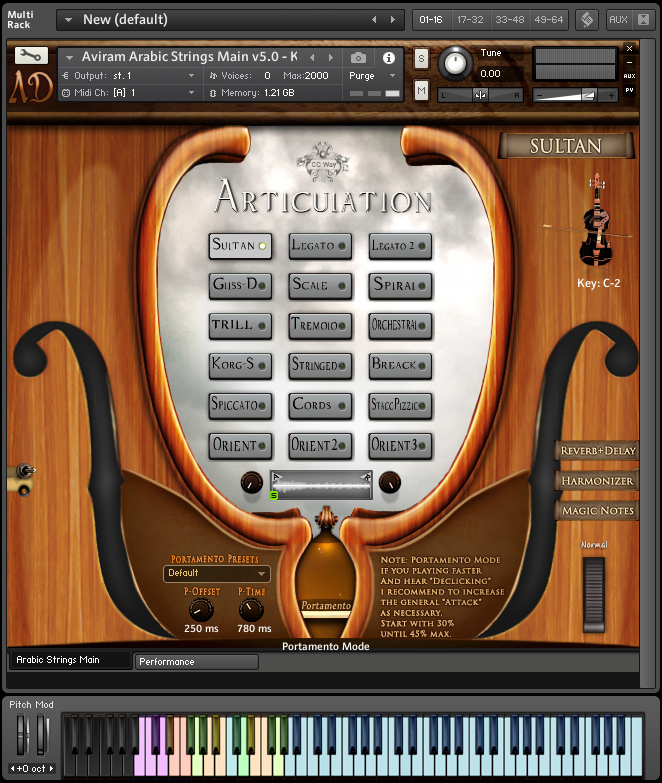Toggle the AUX button on instrument header

629,76
